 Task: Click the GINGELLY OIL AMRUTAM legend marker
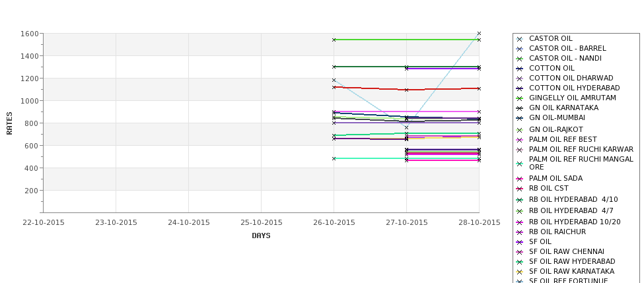[x=520, y=98]
